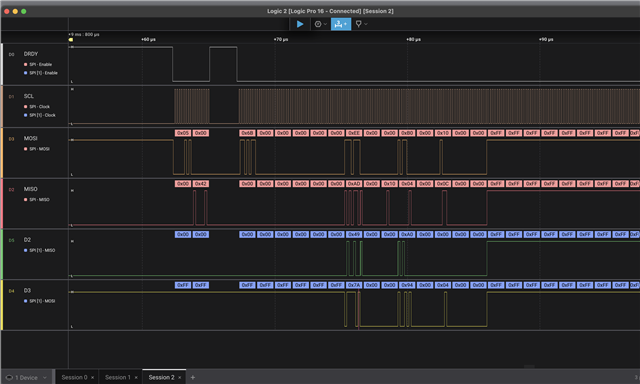The width and height of the screenshot is (640, 384).
Task: Open the trigger mode dropdown next to play
Action: 321,24
